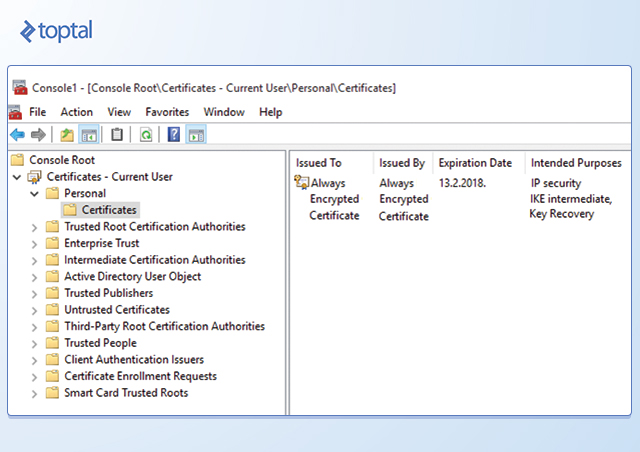Open the Help menu
This screenshot has width=640, height=452.
(271, 112)
